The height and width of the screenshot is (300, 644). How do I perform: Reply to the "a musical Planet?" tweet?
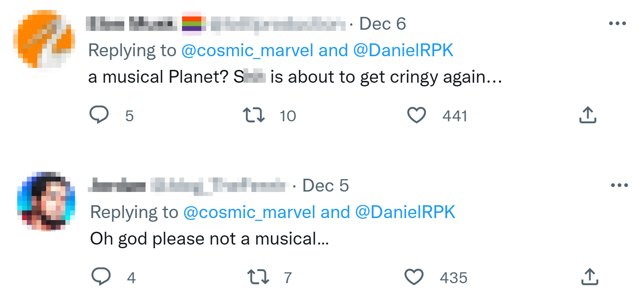click(99, 115)
